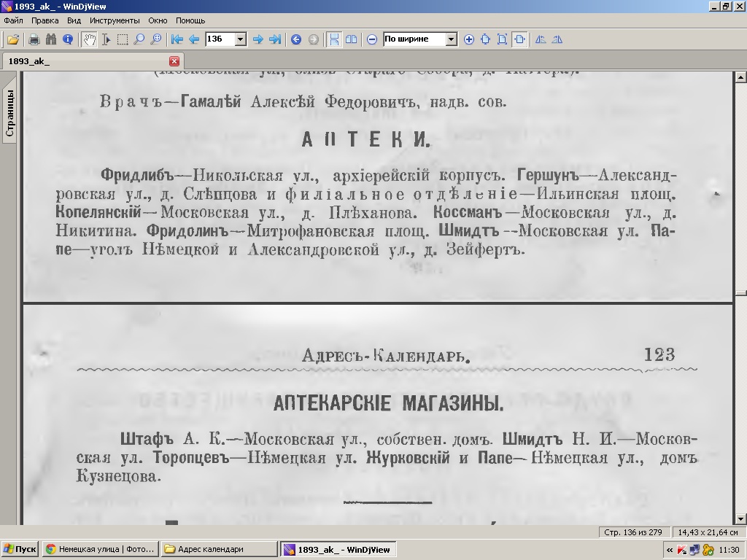
Task: Select the zoom rectangle tool
Action: [156, 39]
